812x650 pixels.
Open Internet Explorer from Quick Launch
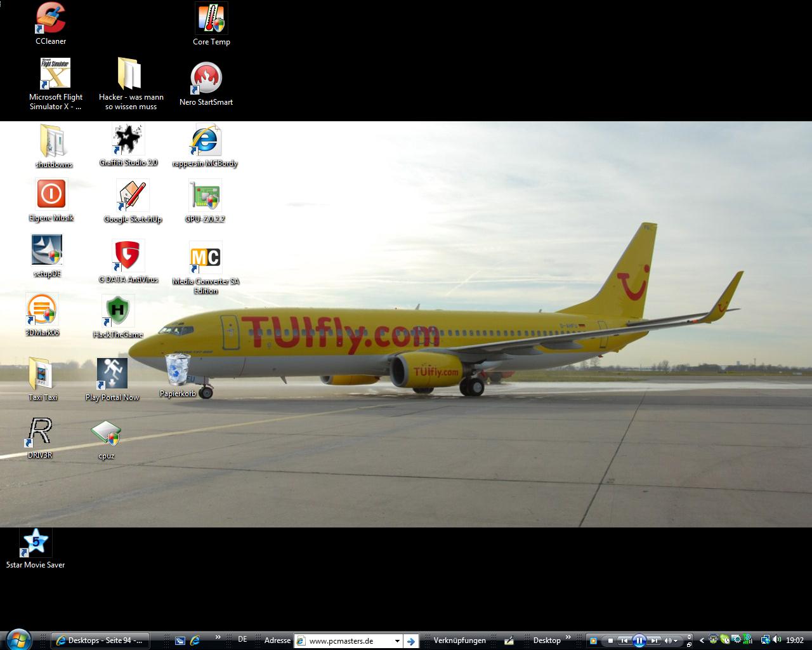point(195,641)
